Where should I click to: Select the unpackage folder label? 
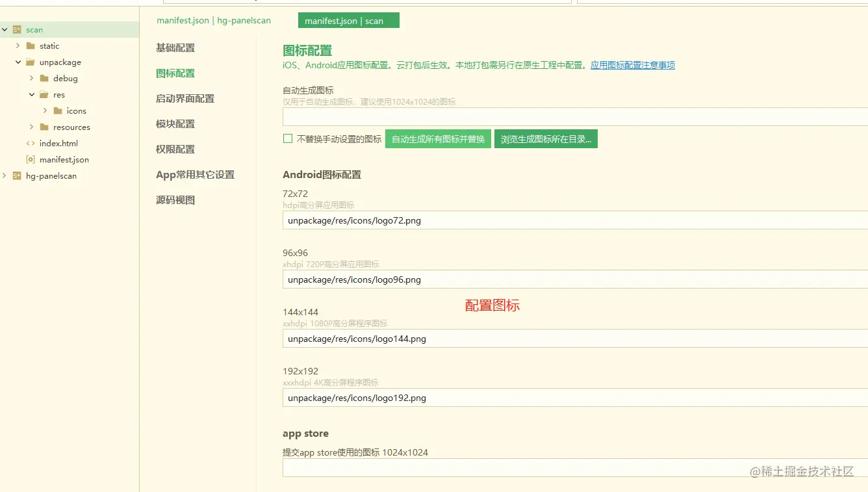tap(60, 62)
